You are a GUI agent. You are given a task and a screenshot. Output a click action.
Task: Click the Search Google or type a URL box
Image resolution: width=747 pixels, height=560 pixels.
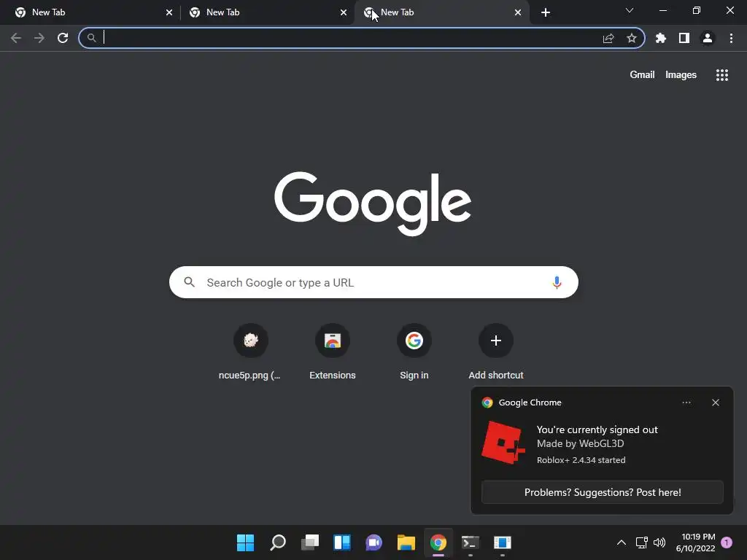(373, 282)
